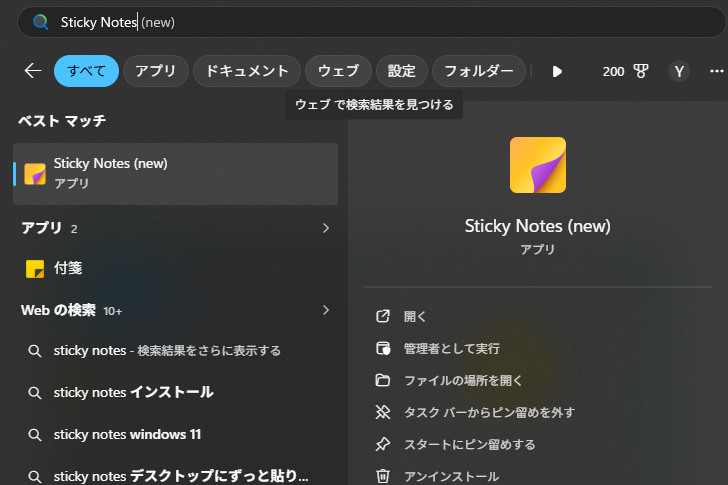
Task: Click the search icon beside sticky notes windows 11
Action: (34, 435)
